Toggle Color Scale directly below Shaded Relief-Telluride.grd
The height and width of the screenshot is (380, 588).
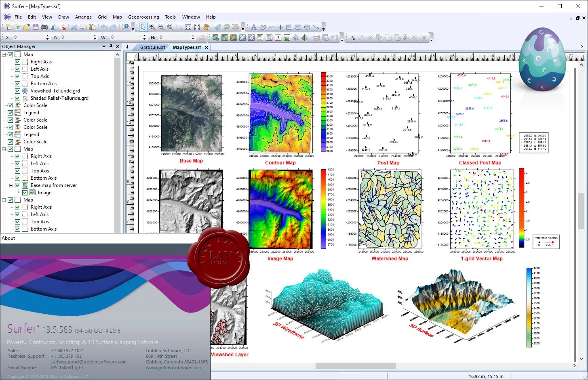[11, 105]
